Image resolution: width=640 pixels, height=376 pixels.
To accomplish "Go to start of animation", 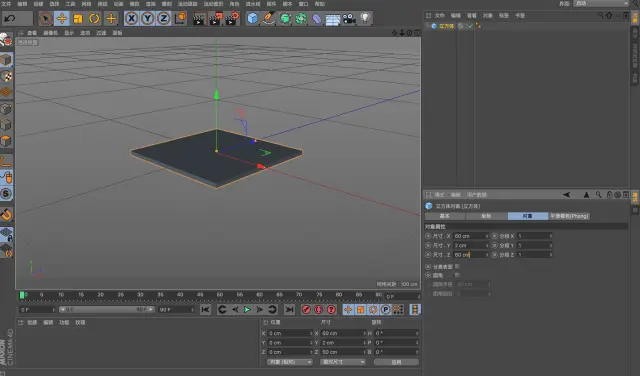I will pos(205,310).
